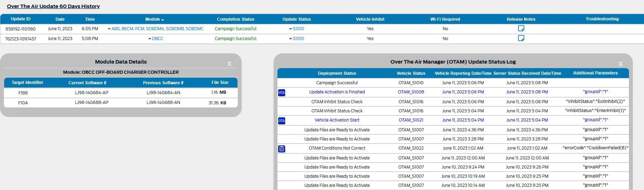Click the Troubleshooting column header
Image resolution: width=644 pixels, height=190 pixels.
pyautogui.click(x=602, y=19)
